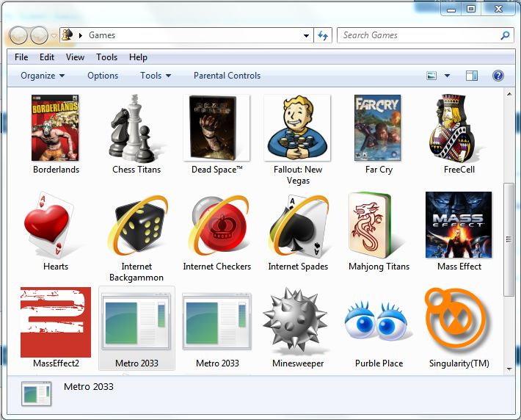Click the Fallout: New Vegas label text
521x420 pixels.
click(x=298, y=175)
